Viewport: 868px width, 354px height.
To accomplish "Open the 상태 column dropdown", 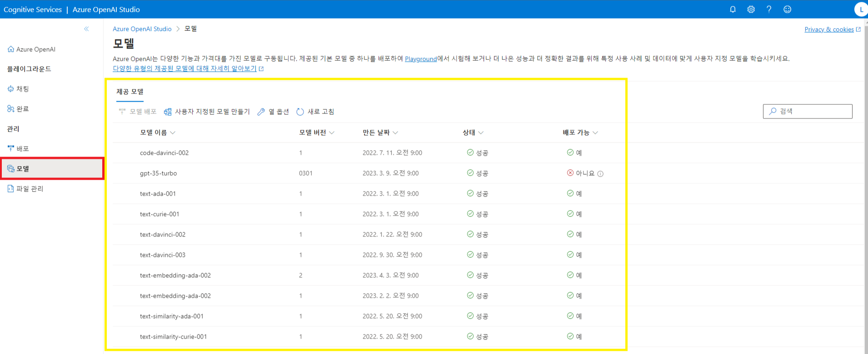I will (x=473, y=133).
